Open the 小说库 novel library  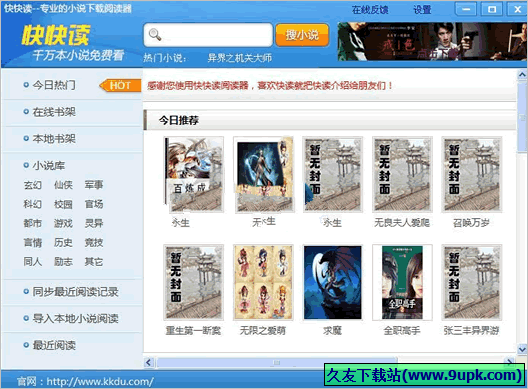[x=48, y=165]
